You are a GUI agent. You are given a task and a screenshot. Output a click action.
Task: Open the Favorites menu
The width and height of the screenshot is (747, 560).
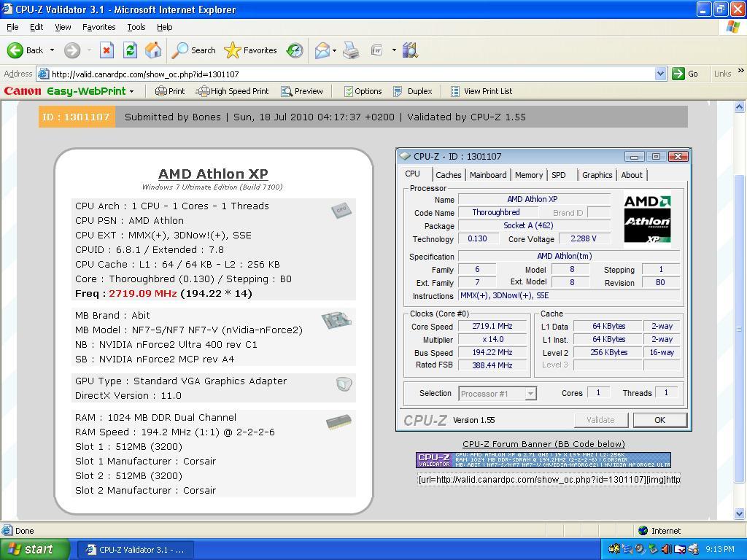(98, 27)
